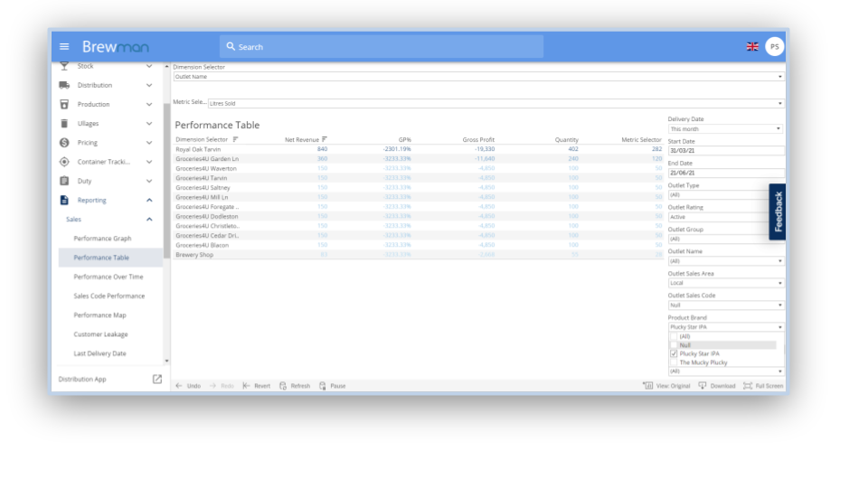Click the Pricing dollar icon
The height and width of the screenshot is (488, 868).
(64, 143)
